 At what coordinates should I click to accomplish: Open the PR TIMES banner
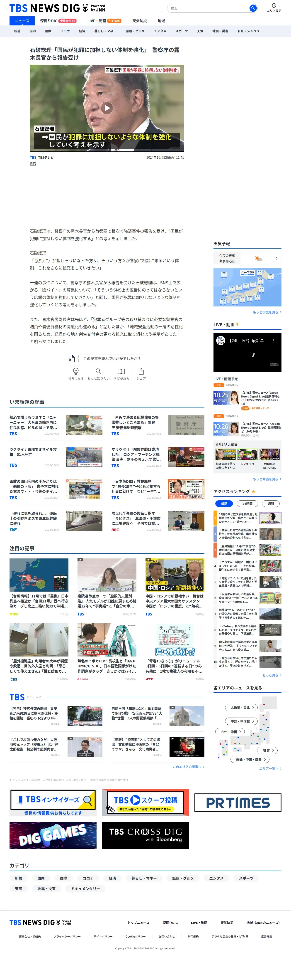(x=238, y=802)
